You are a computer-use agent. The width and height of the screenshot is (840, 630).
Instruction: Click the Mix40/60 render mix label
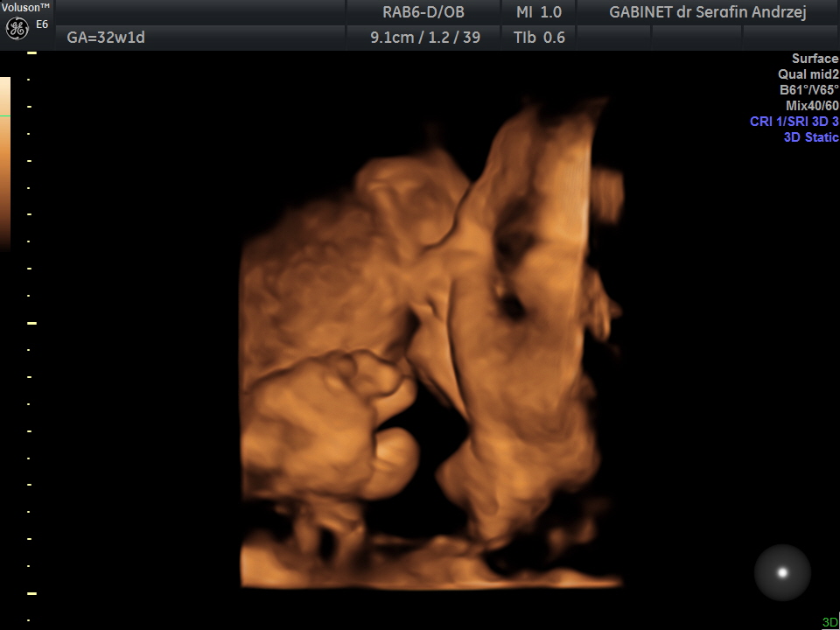coord(812,106)
